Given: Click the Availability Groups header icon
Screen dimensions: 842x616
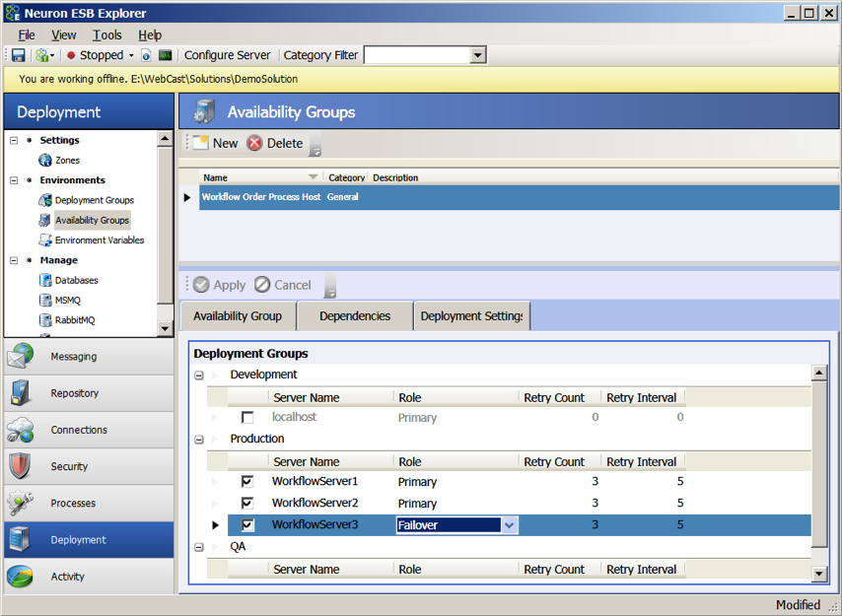Looking at the screenshot, I should (204, 111).
